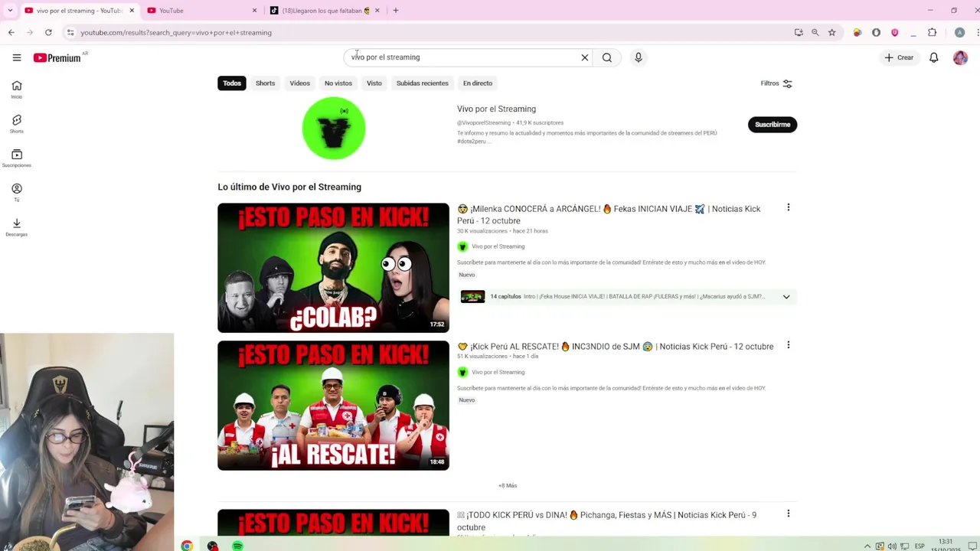The image size is (980, 551).
Task: Select the Subidas recientes filter chip
Action: (423, 83)
